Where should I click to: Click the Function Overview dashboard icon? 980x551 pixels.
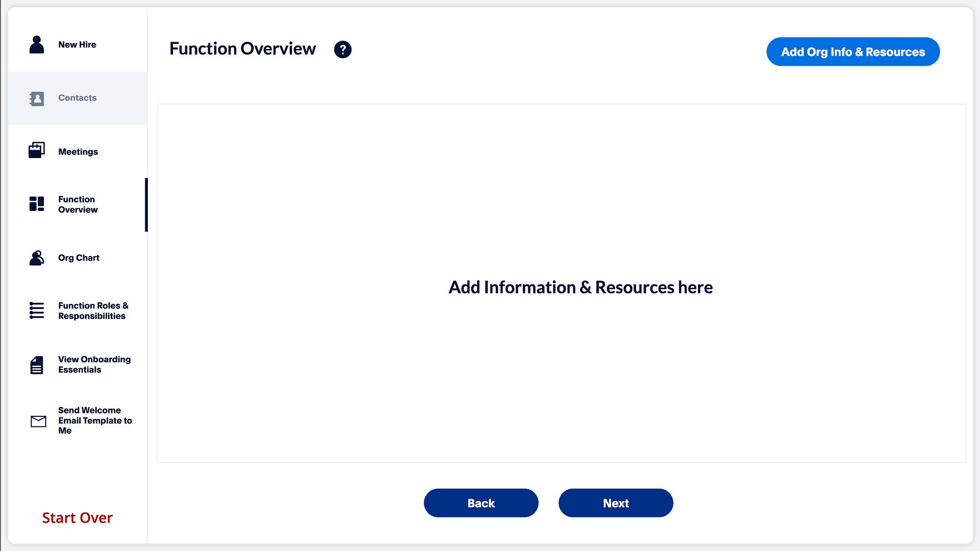(37, 204)
